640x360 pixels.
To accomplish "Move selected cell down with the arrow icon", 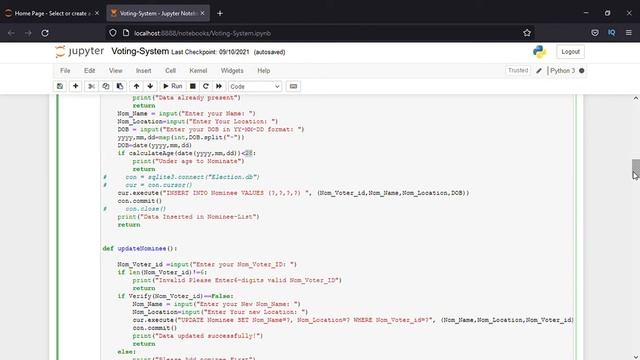I will (x=150, y=86).
